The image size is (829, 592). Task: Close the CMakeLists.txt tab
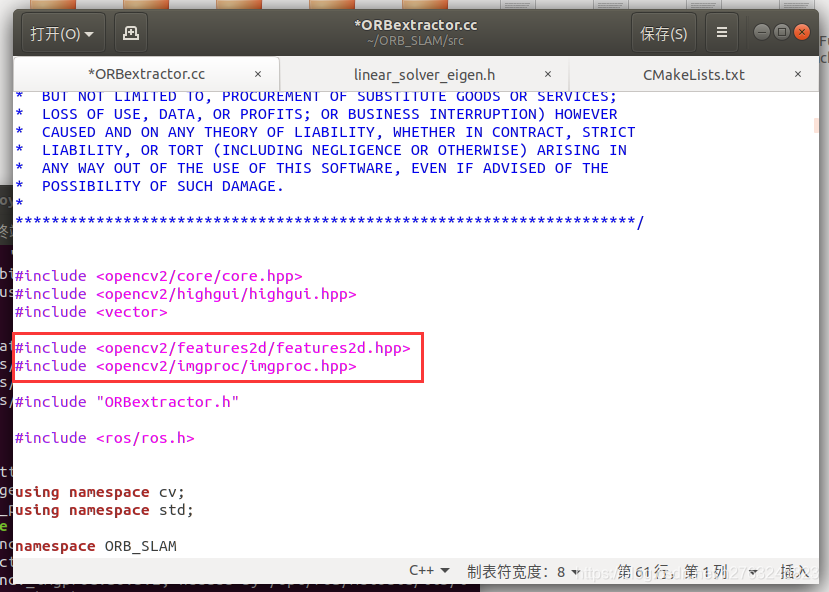(x=798, y=74)
